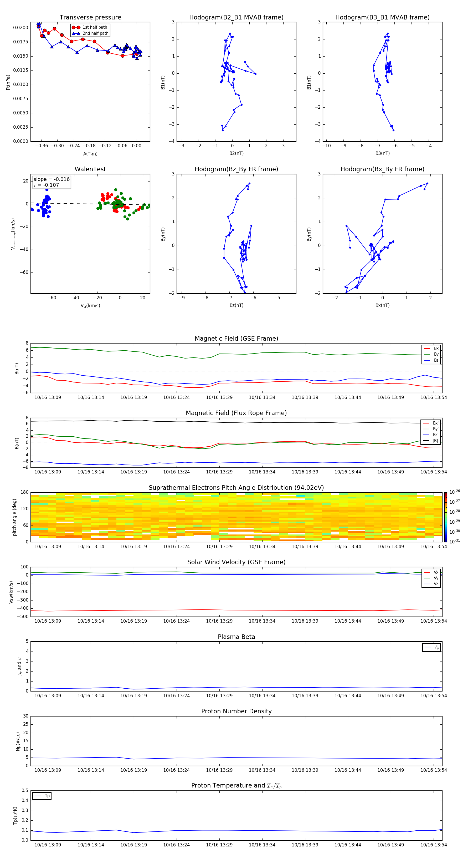Click the "WalenTest" plot title

tap(90, 169)
